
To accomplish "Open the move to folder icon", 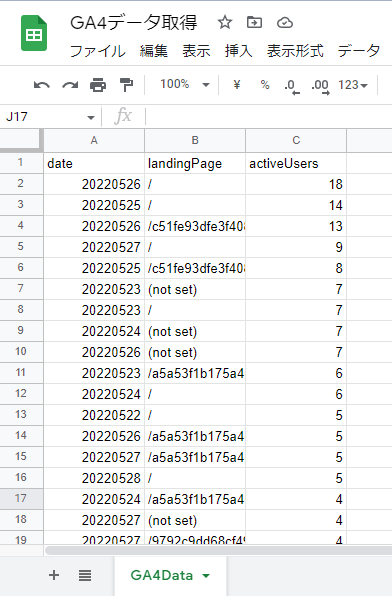I will point(254,22).
